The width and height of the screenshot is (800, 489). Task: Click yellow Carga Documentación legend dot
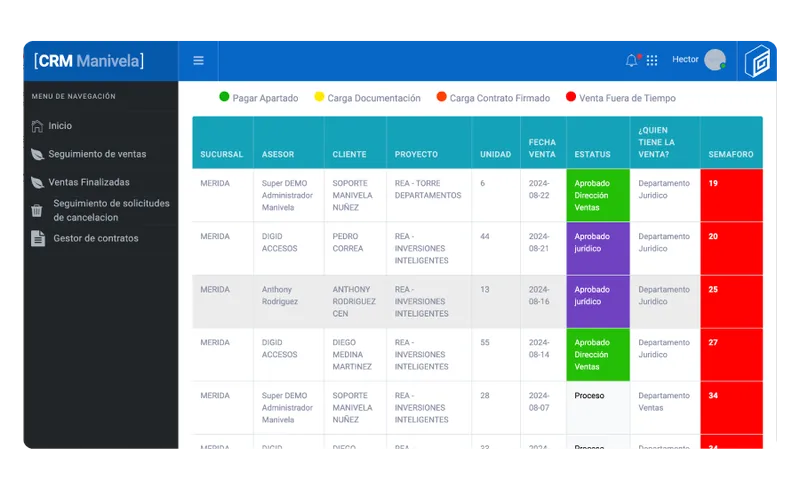(319, 96)
